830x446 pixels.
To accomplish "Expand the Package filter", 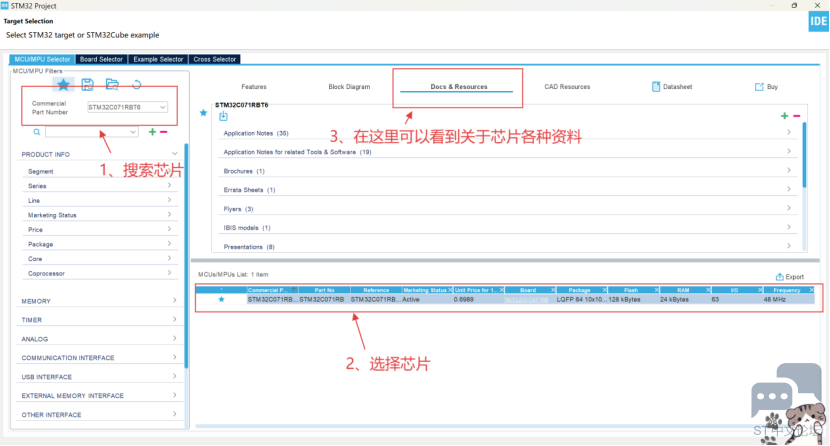I will tap(169, 244).
